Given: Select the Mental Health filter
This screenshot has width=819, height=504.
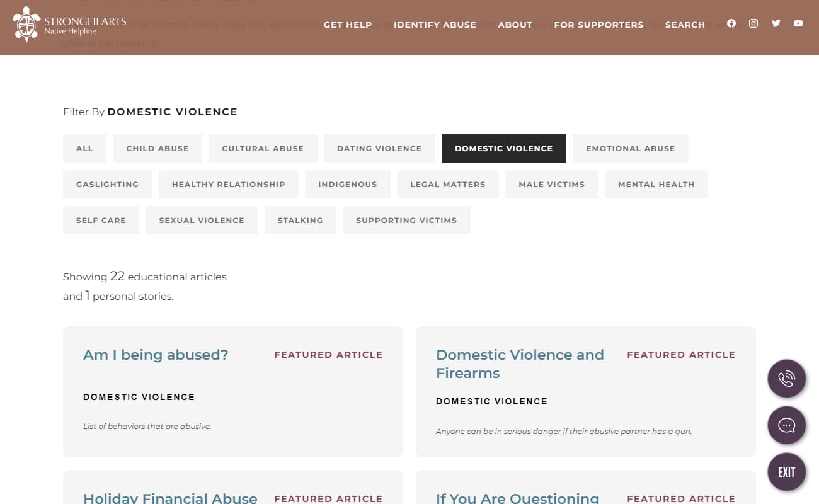Looking at the screenshot, I should [656, 184].
